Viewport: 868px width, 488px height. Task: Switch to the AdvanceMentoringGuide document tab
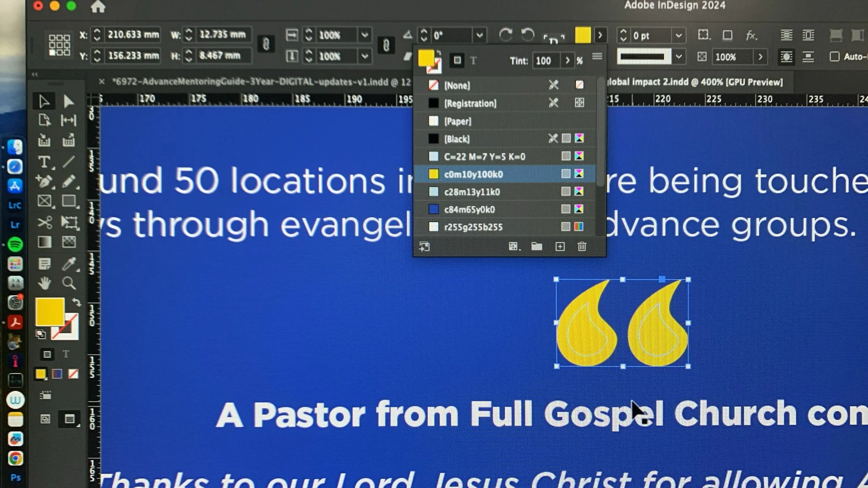click(254, 82)
